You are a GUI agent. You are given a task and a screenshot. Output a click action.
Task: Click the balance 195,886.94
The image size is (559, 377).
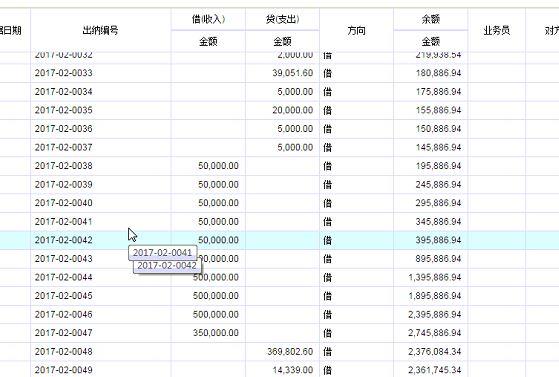click(439, 166)
